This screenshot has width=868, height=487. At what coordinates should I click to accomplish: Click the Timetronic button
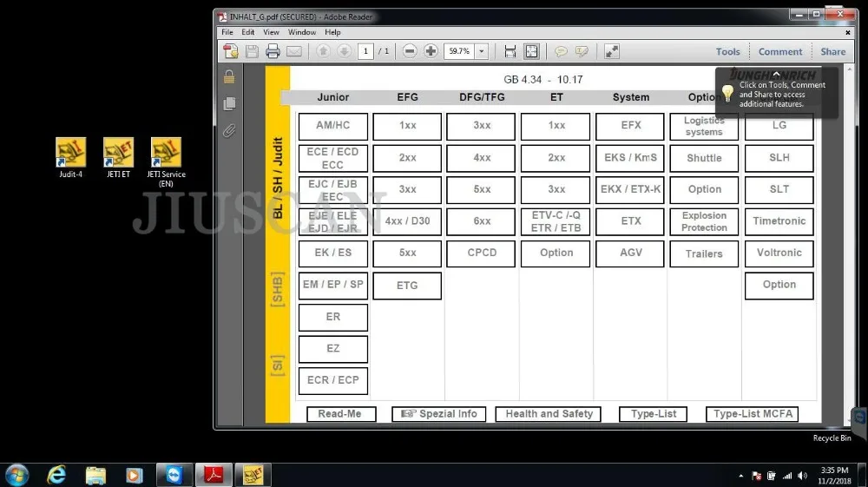(779, 222)
